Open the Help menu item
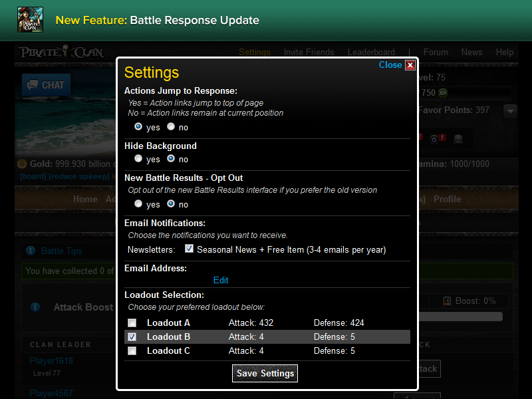 (x=505, y=53)
